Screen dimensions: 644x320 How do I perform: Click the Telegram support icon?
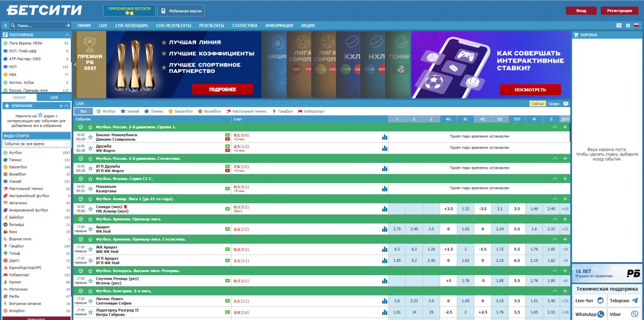[635, 301]
